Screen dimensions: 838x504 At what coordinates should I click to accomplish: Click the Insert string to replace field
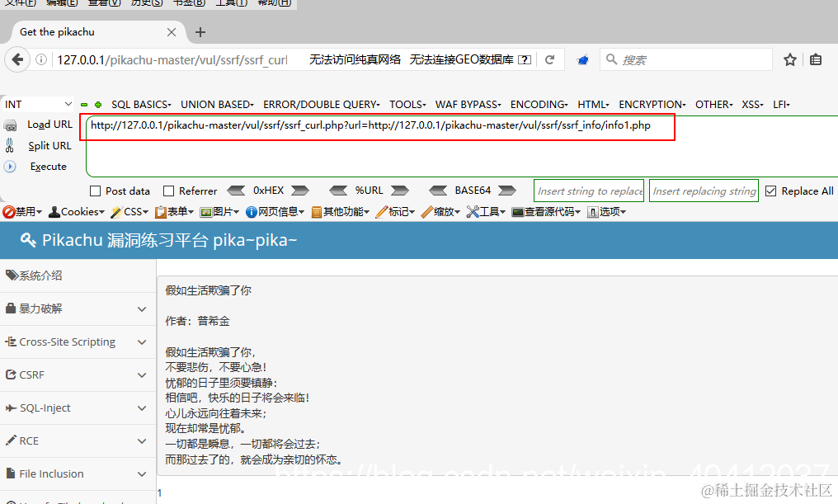(x=588, y=191)
